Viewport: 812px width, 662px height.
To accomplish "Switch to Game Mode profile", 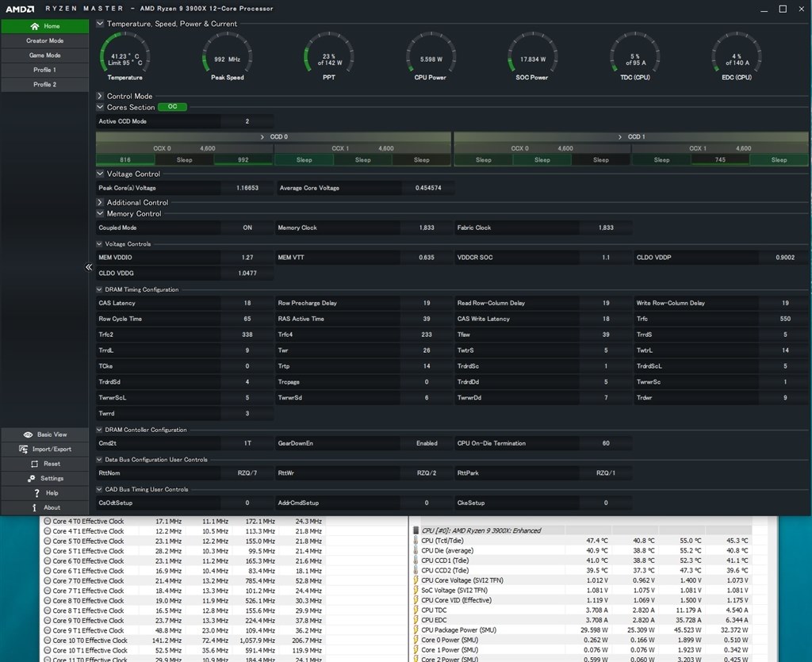I will [44, 55].
